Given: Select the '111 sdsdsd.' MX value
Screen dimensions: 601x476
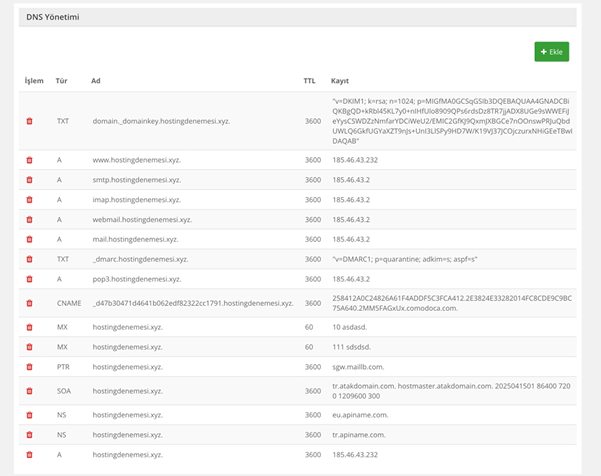Looking at the screenshot, I should click(351, 347).
